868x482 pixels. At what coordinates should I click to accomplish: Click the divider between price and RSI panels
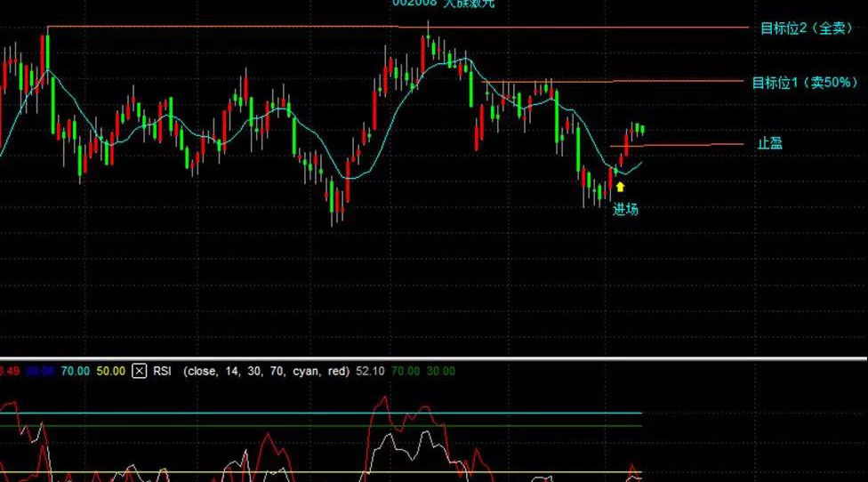click(x=434, y=357)
